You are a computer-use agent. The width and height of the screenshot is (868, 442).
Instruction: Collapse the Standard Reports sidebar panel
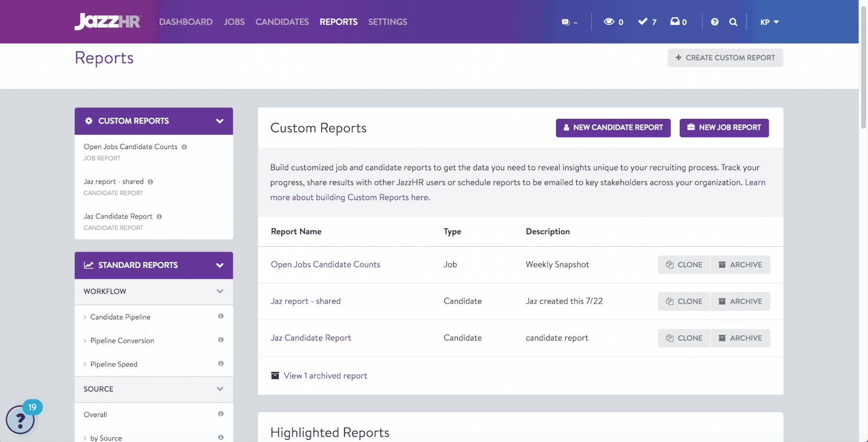tap(220, 265)
